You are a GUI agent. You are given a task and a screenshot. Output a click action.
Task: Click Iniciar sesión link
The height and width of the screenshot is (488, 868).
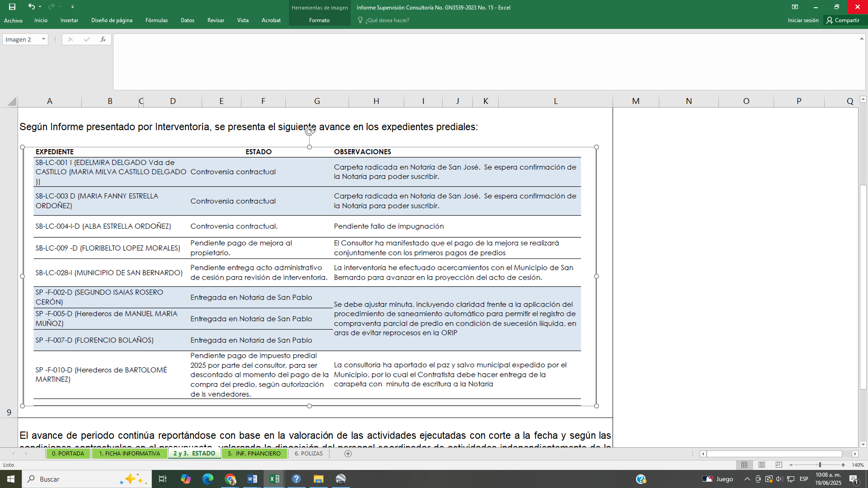tap(803, 20)
